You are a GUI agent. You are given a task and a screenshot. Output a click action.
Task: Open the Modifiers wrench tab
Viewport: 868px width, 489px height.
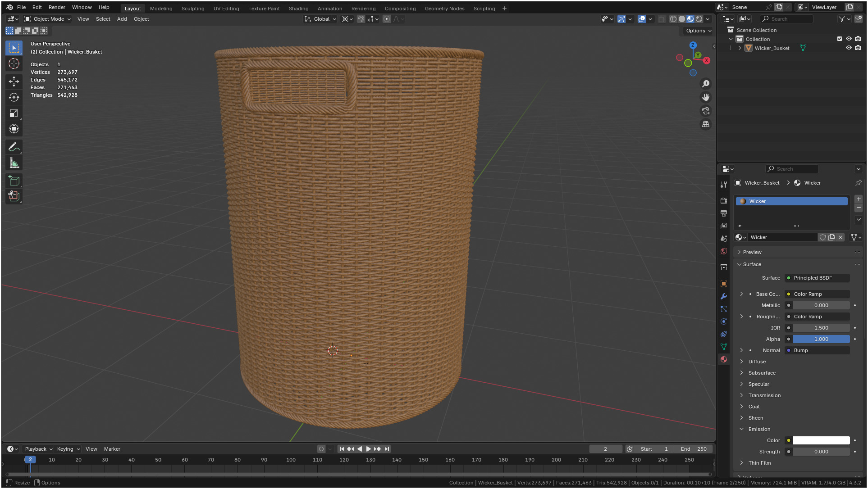(724, 296)
